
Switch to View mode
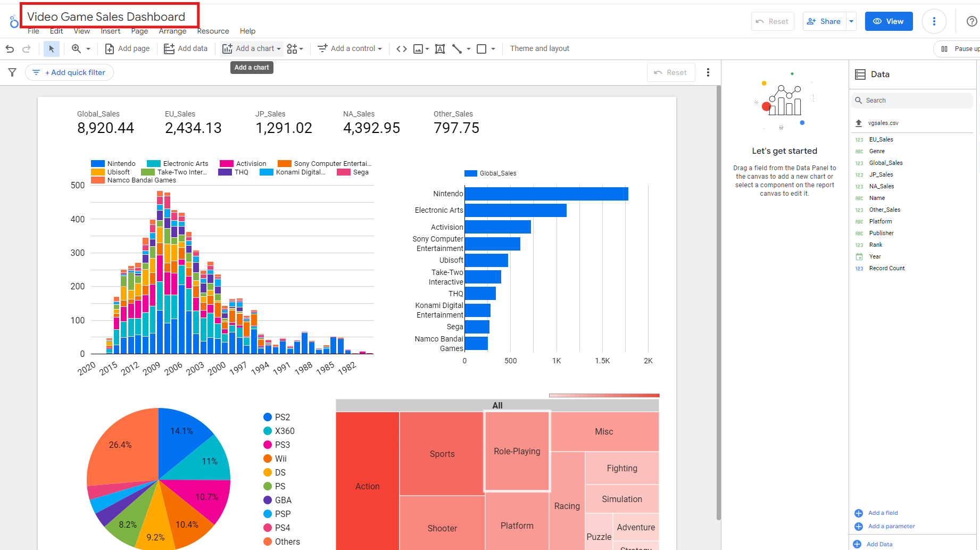tap(888, 21)
